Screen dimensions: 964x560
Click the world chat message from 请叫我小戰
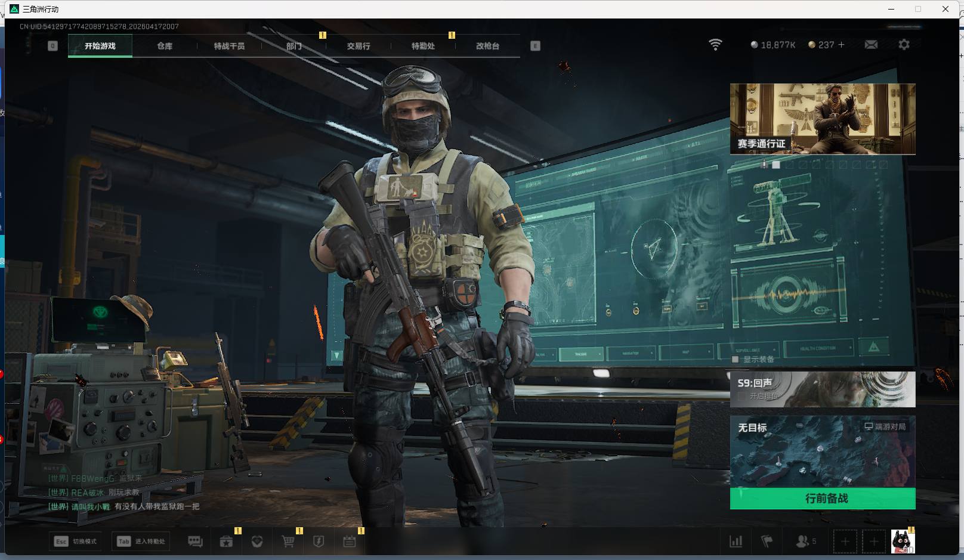pos(124,507)
